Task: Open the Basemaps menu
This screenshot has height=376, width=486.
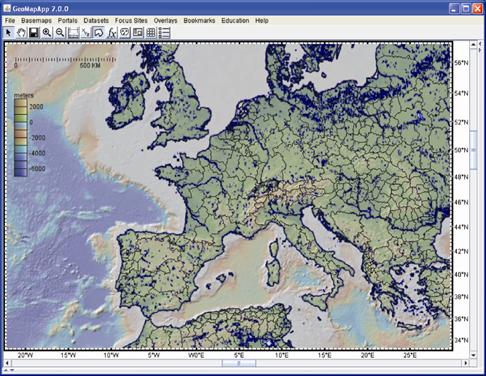Action: tap(36, 20)
